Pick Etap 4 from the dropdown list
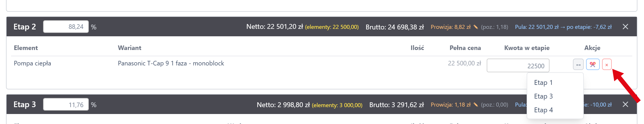Screen dimensions: 644x124 click(x=543, y=110)
